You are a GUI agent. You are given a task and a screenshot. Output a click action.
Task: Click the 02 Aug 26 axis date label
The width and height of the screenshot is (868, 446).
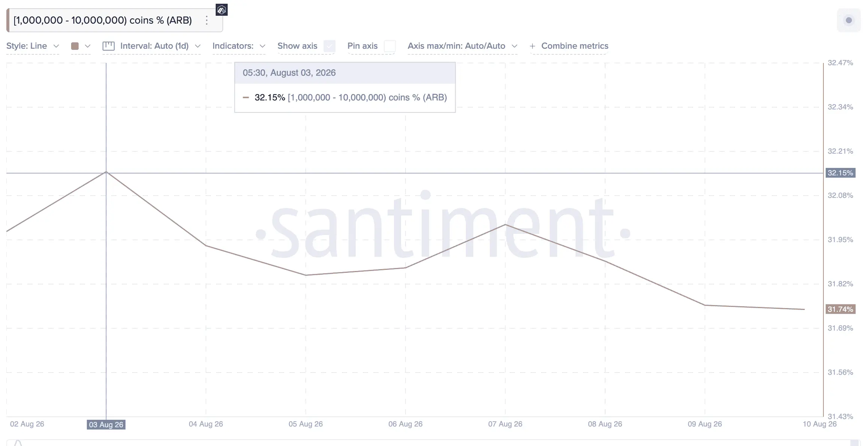coord(27,424)
